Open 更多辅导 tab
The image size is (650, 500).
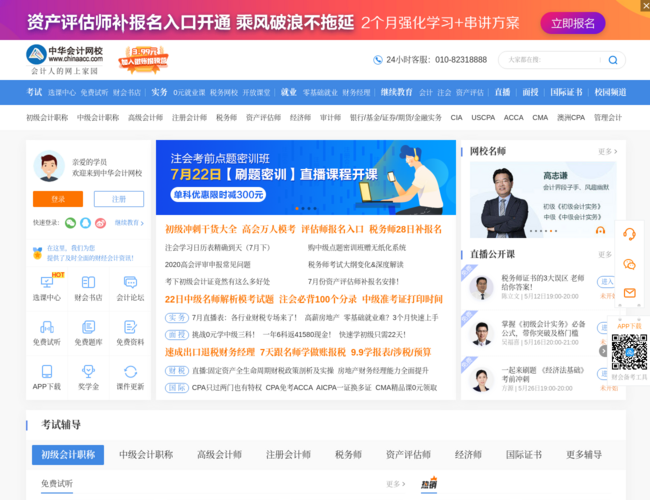point(584,455)
